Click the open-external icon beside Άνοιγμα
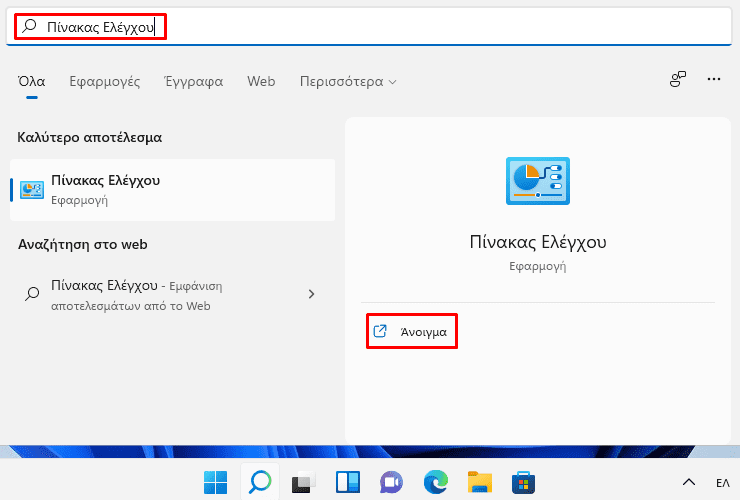Viewport: 740px width, 500px height. click(380, 331)
